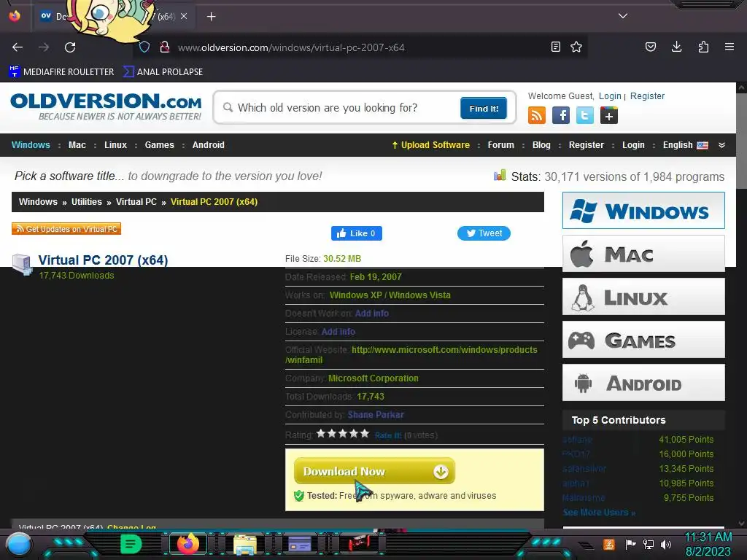Screen dimensions: 747x560
Task: Click the Microsoft Corporation company link
Action: (x=373, y=378)
